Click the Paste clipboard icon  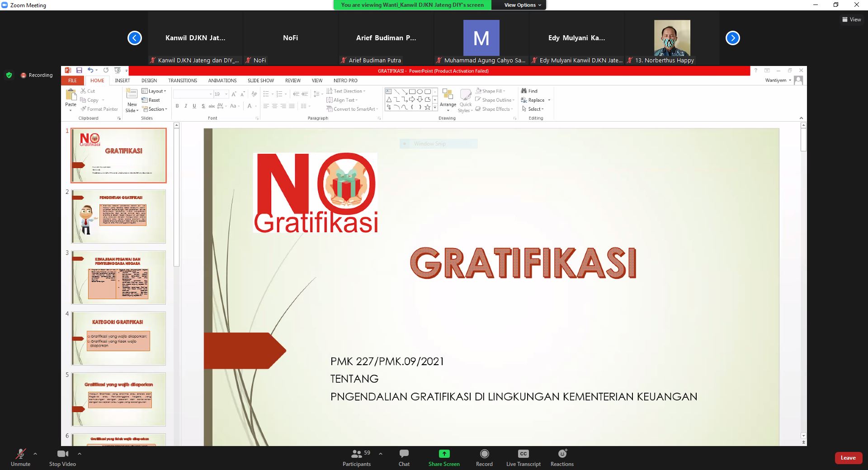[x=71, y=94]
